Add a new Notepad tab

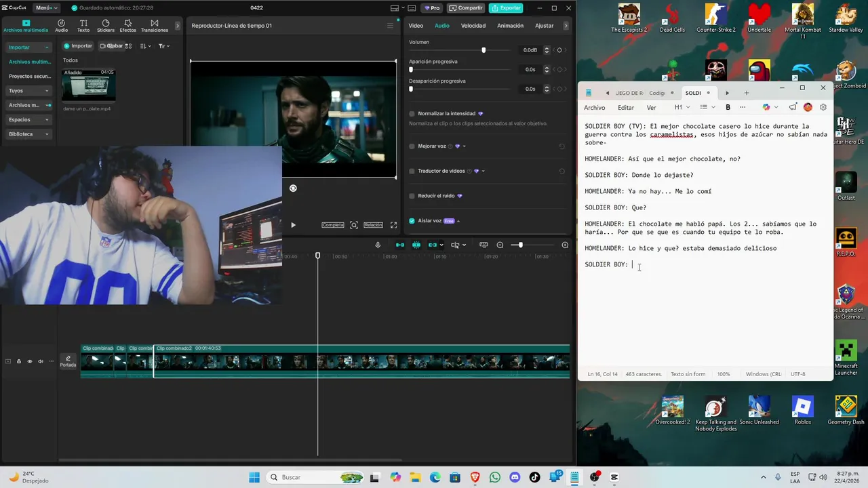[747, 93]
